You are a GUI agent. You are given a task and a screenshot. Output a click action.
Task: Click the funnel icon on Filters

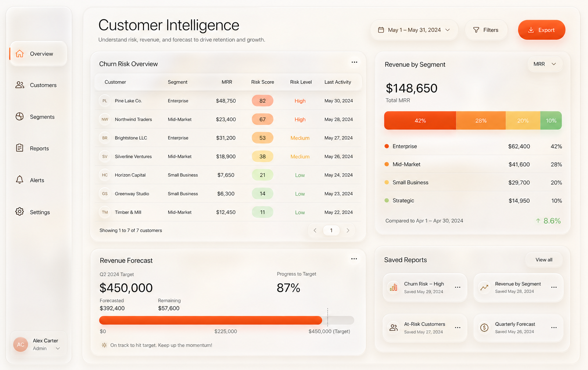[x=476, y=30]
